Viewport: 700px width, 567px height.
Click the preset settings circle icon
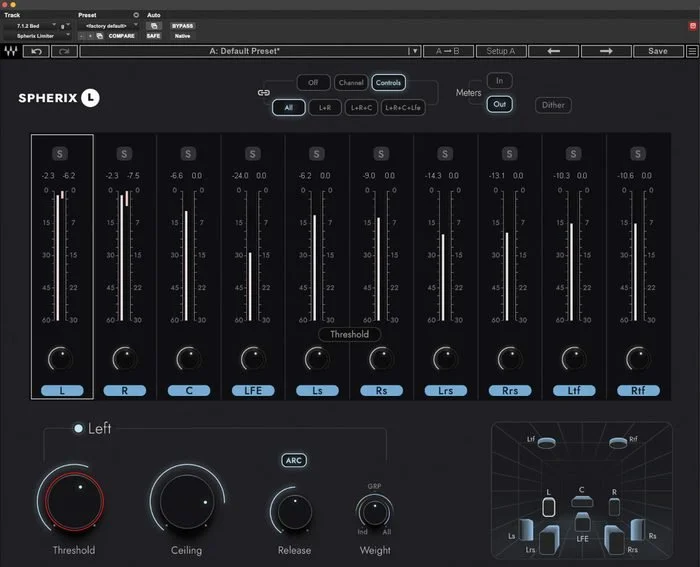click(136, 15)
